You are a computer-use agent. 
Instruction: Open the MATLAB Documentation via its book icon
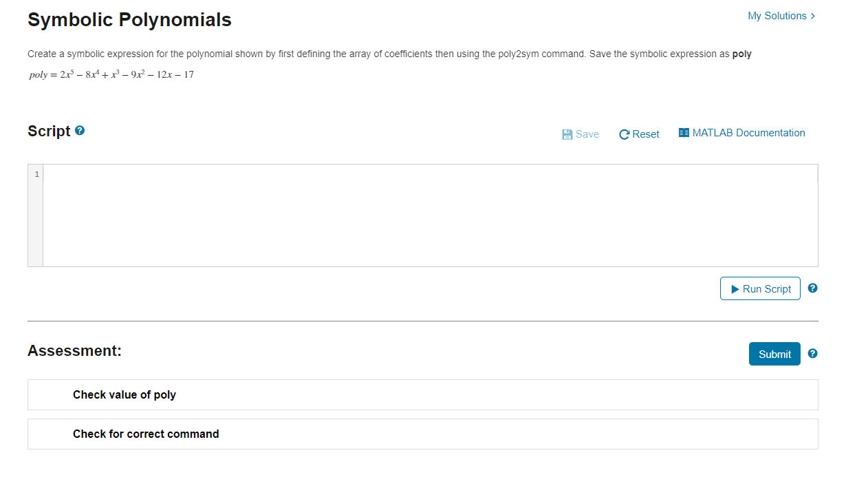(x=684, y=132)
